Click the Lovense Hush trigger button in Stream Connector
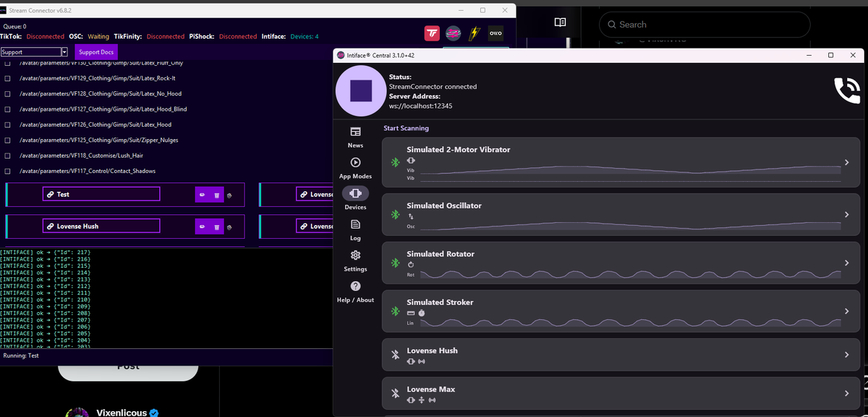The image size is (868, 417). point(101,226)
